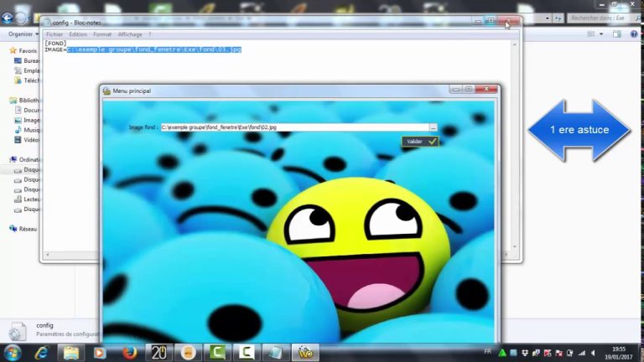Open Internet Explorer from the taskbar
Screen dimensions: 644x362
[x=41, y=352]
